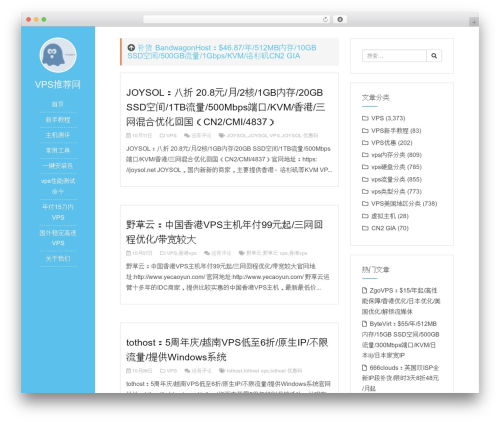The height and width of the screenshot is (423, 500).
Task: Open 国外稳定高速VPS sidebar menu item
Action: 58,238
